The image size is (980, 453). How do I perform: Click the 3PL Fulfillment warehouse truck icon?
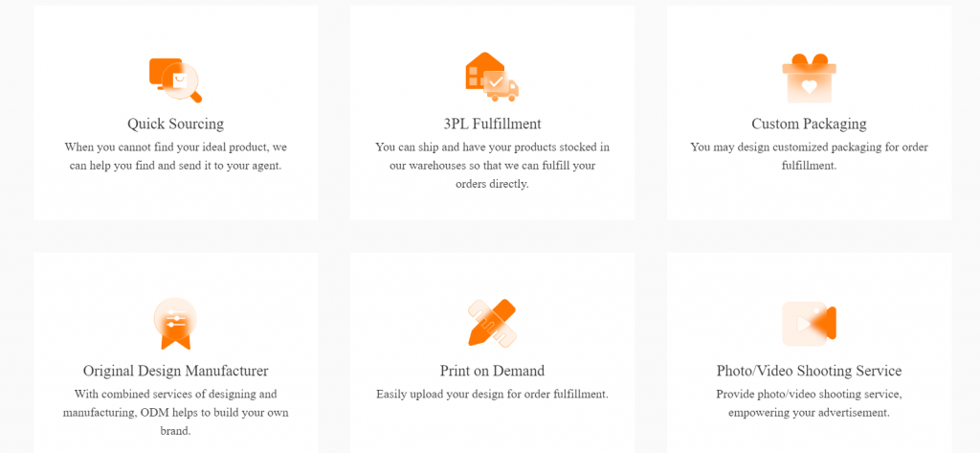click(x=492, y=77)
